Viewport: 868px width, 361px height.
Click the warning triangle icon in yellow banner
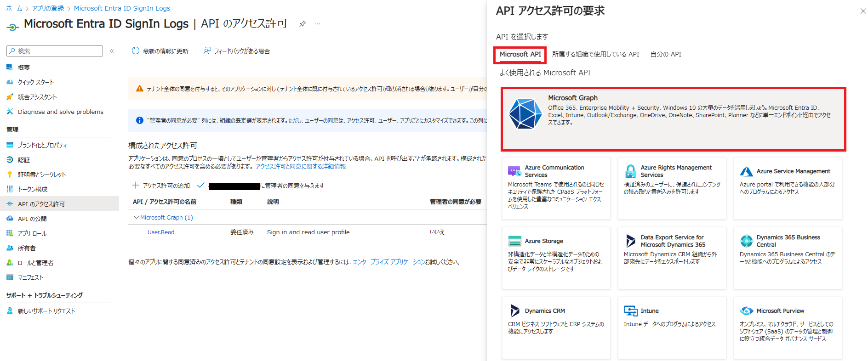coord(139,89)
